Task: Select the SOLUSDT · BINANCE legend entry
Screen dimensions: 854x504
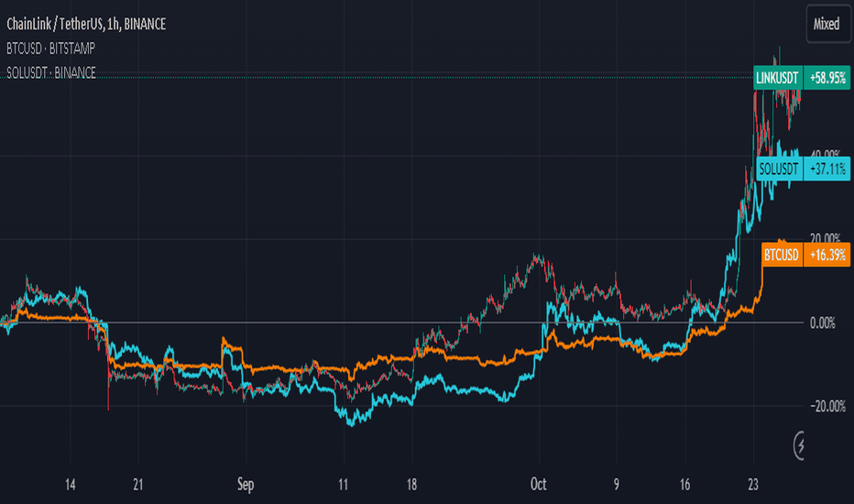Action: pyautogui.click(x=51, y=72)
